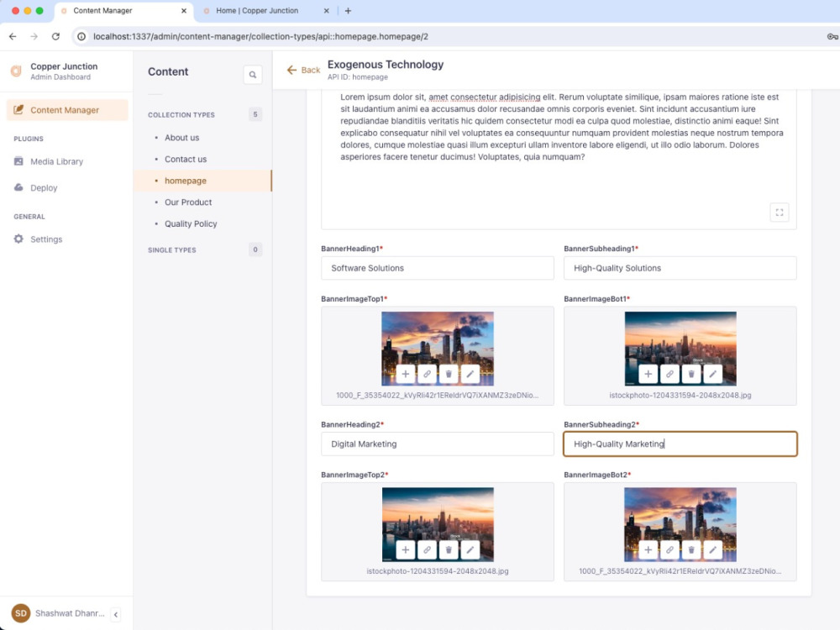Close the Home | Copper Junction tab
840x630 pixels.
pyautogui.click(x=326, y=11)
